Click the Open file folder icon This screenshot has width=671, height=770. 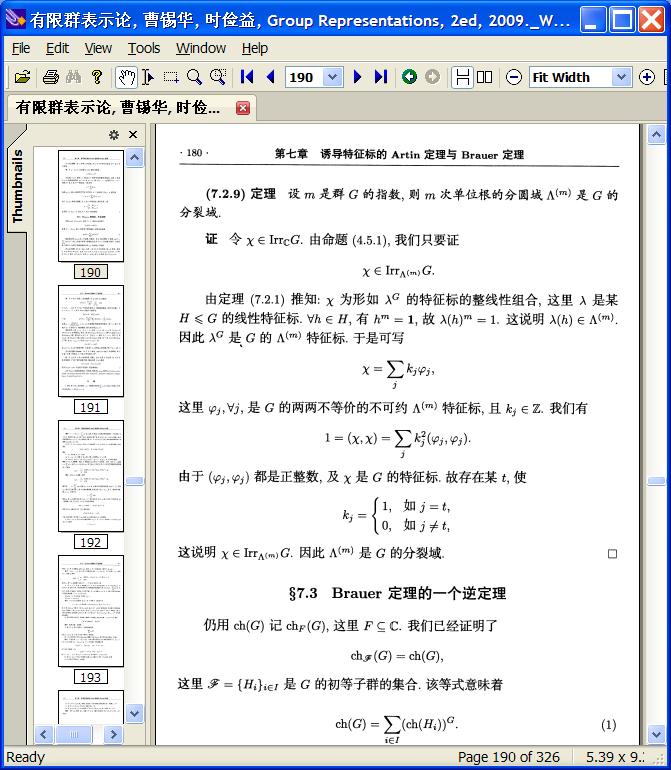tap(22, 77)
